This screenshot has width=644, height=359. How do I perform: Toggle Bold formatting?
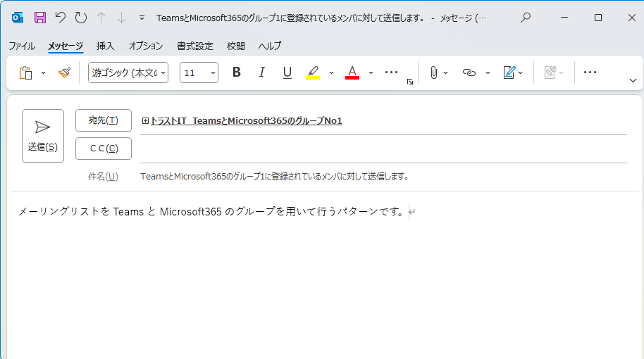click(x=237, y=73)
